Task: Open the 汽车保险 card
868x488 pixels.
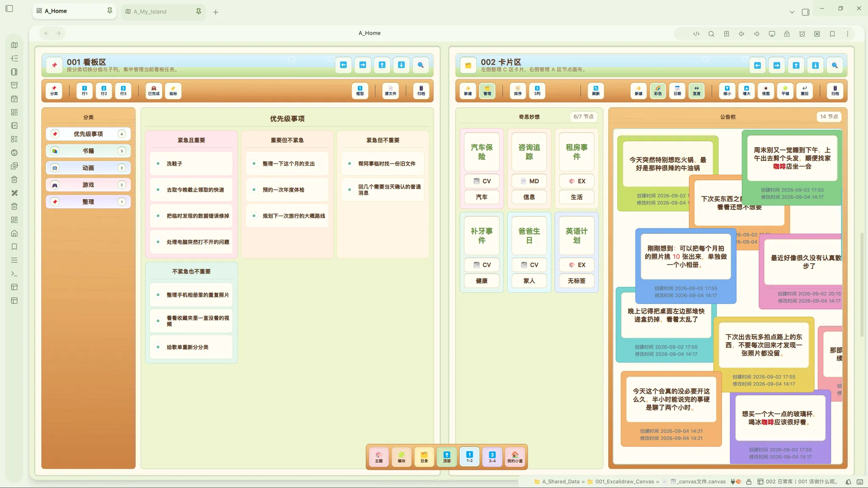Action: pos(481,152)
